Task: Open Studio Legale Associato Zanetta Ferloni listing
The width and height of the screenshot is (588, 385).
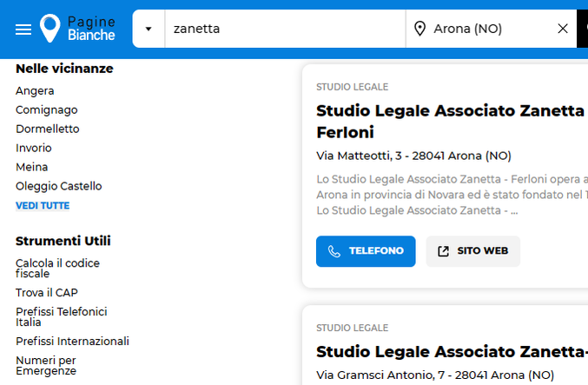Action: tap(452, 122)
